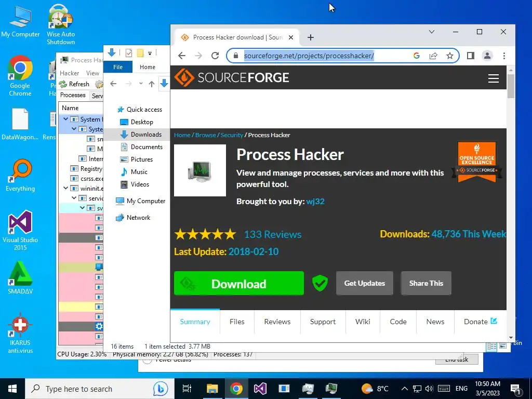Open Explorer quick access toolbar dropdown
The image size is (532, 399).
click(150, 54)
